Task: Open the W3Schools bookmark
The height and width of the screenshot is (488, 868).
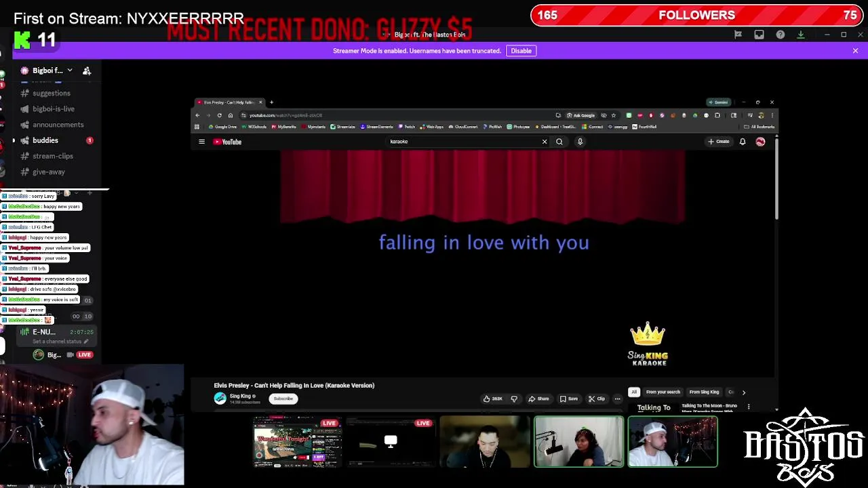Action: click(254, 127)
